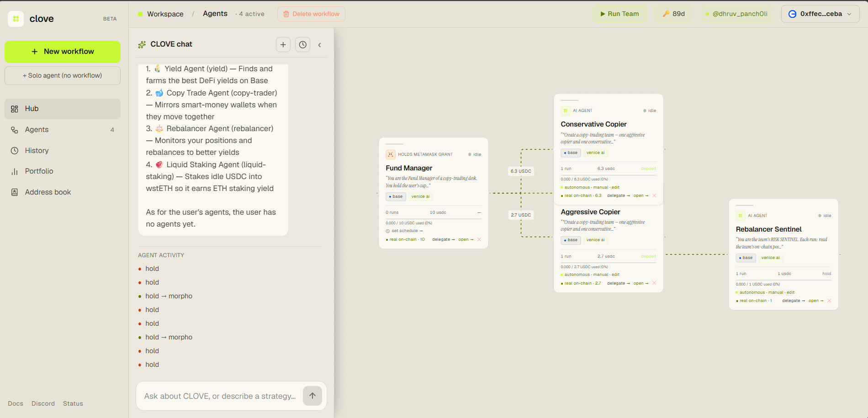Image resolution: width=868 pixels, height=418 pixels.
Task: Add a Solo agent (no workflow)
Action: click(63, 75)
